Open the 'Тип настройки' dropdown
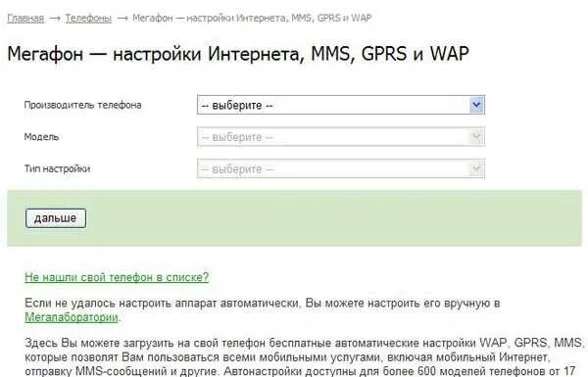Viewport: 588px width, 377px height. [x=341, y=169]
